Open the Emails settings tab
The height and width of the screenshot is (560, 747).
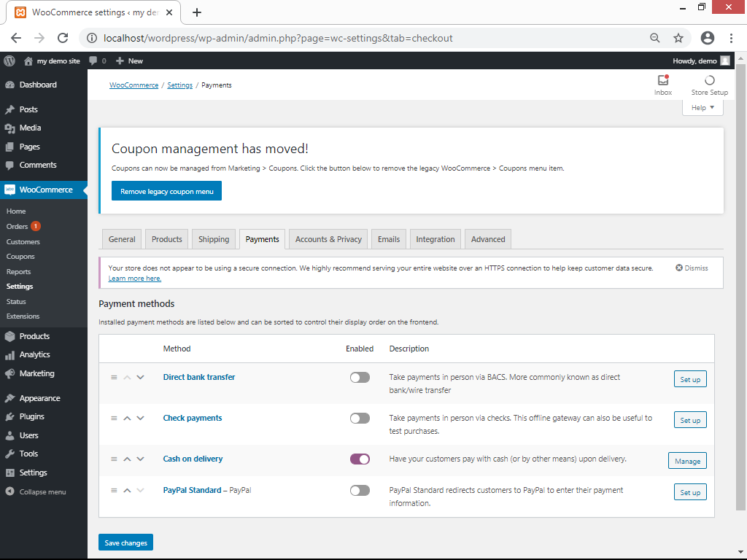pyautogui.click(x=389, y=239)
